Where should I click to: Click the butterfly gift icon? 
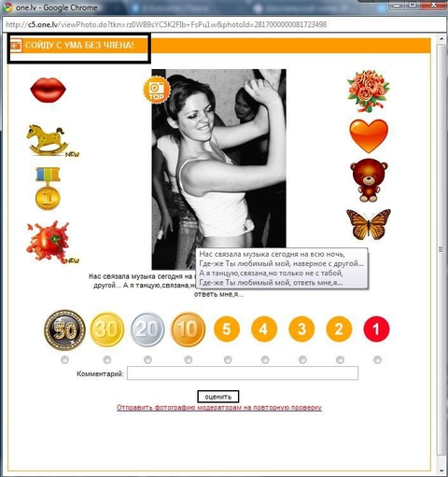pyautogui.click(x=369, y=224)
